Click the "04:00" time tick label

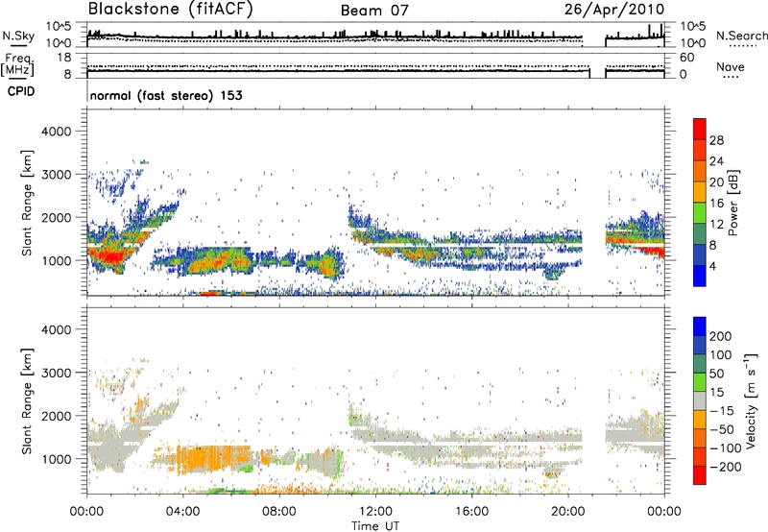click(182, 512)
